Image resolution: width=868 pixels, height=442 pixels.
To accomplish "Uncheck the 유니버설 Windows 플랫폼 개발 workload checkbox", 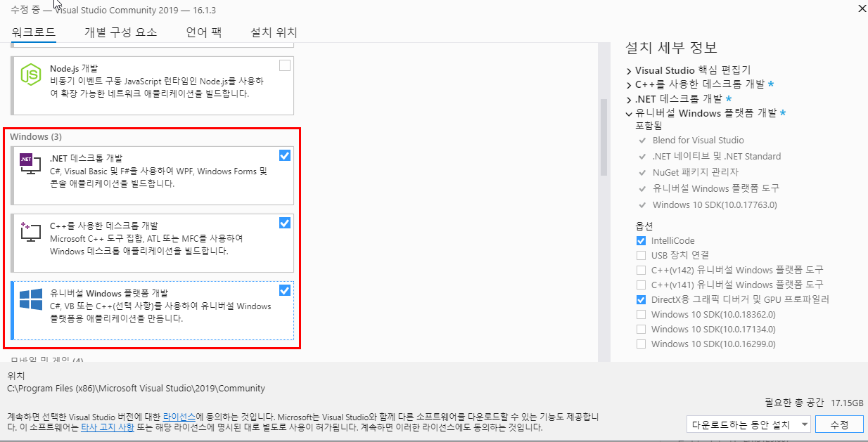I will pyautogui.click(x=285, y=290).
